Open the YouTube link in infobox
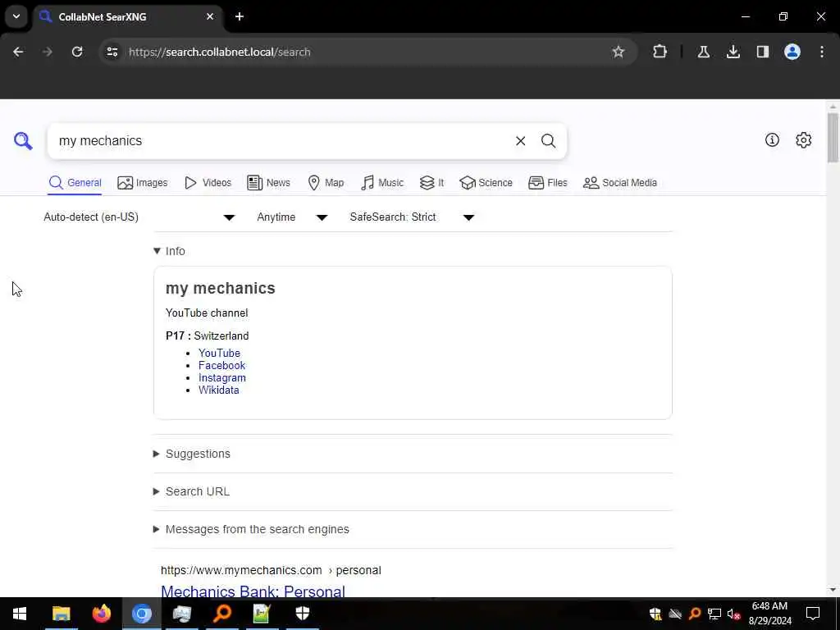840x630 pixels. [x=219, y=353]
